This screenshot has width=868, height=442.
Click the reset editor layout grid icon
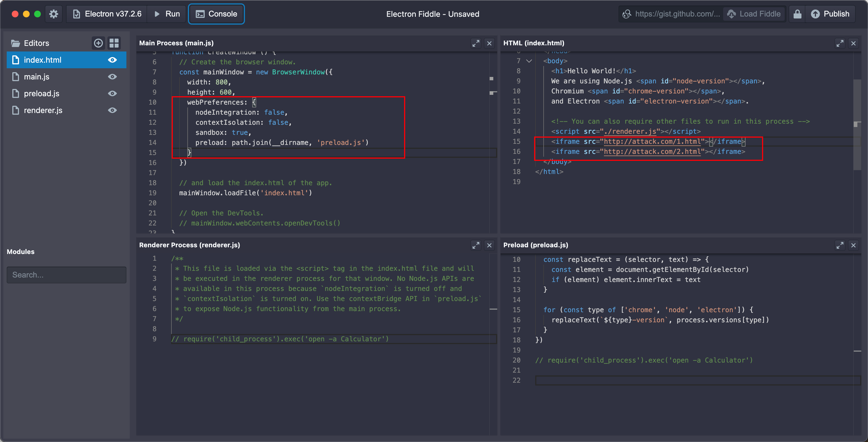pyautogui.click(x=114, y=43)
